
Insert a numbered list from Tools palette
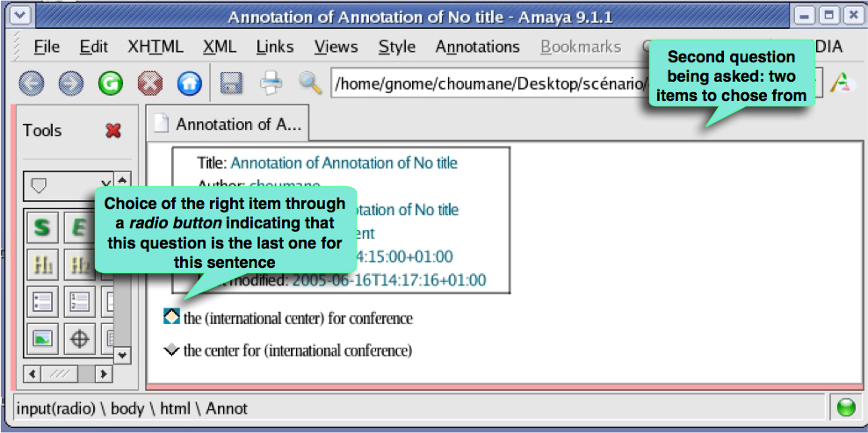[79, 302]
